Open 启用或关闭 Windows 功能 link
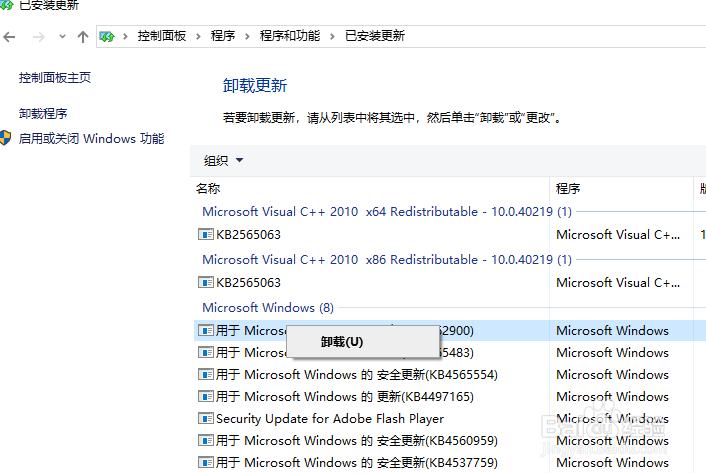Viewport: 706px width, 473px height. 91,139
